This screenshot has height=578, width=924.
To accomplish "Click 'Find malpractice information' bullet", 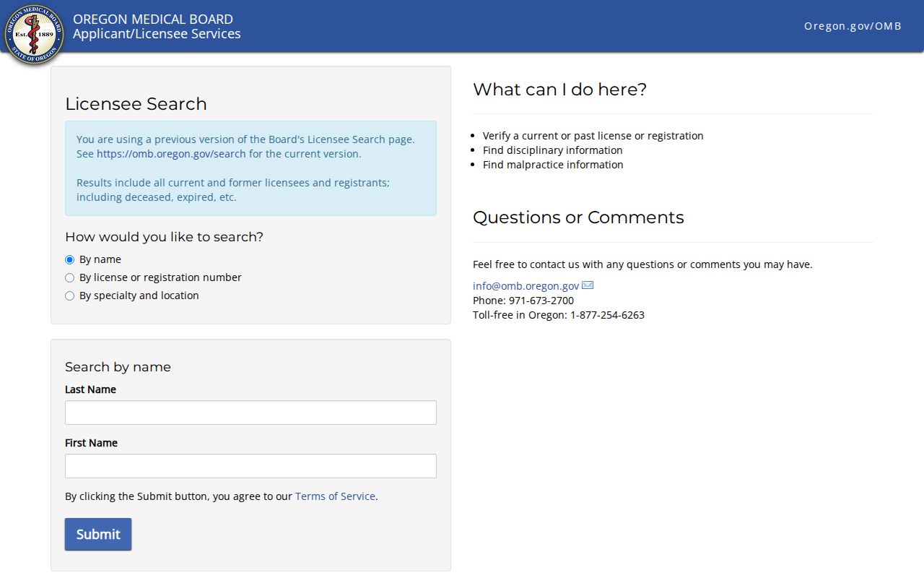I will pos(553,165).
